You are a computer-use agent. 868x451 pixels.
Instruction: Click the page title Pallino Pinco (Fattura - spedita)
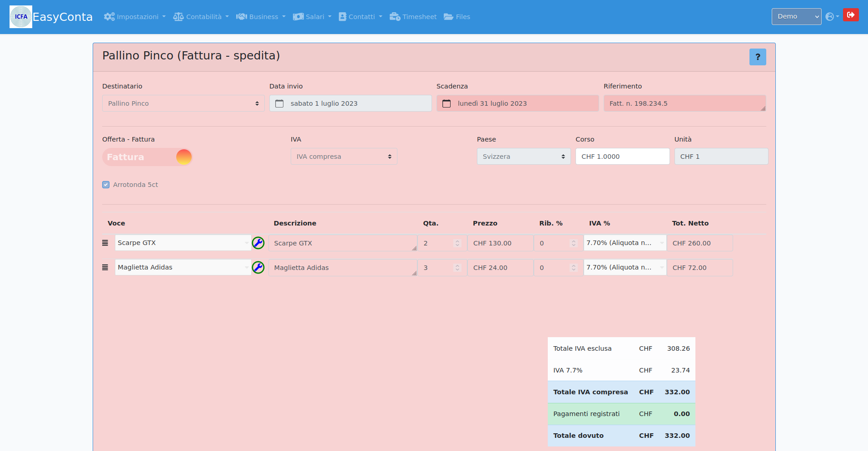(191, 55)
